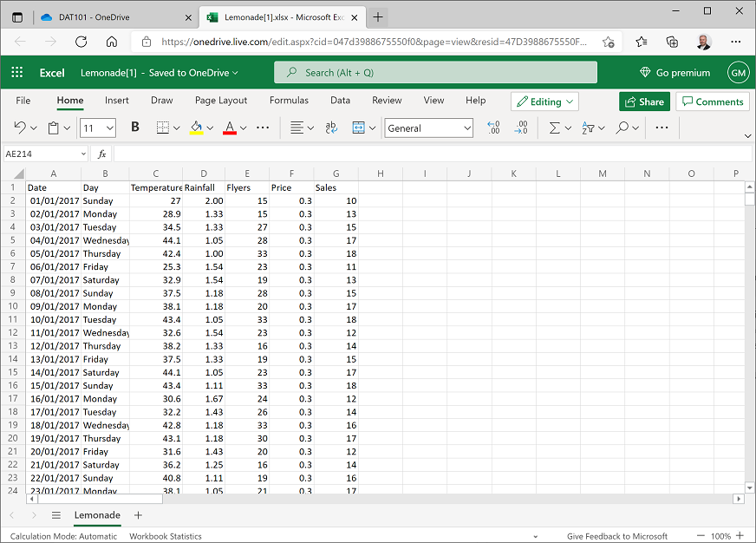Apply bold formatting with the B button
The height and width of the screenshot is (543, 756).
click(x=135, y=128)
